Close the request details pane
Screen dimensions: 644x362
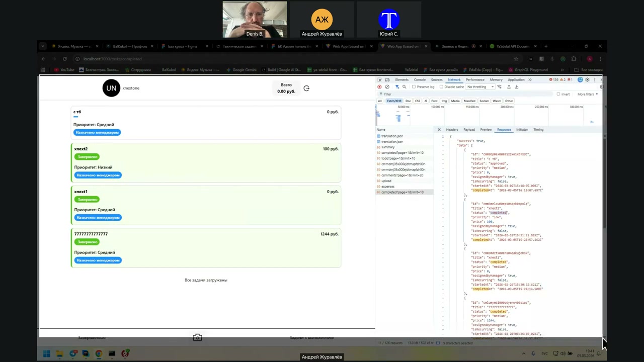point(439,130)
